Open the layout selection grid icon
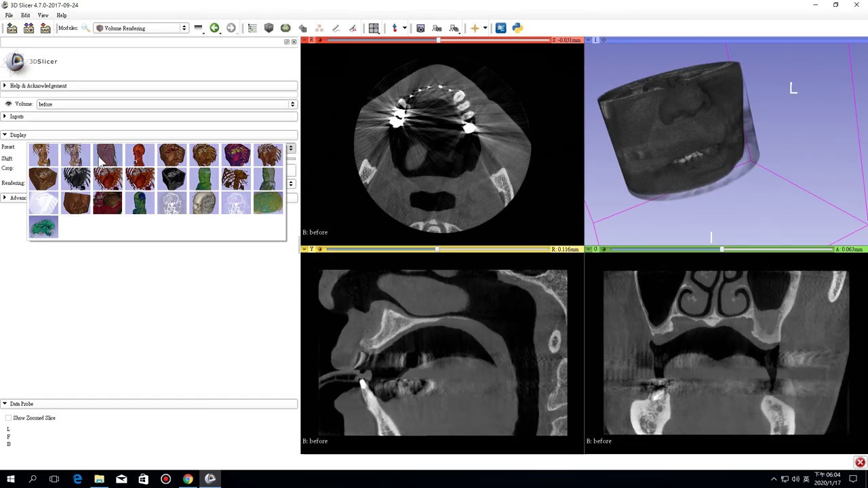 coord(374,28)
